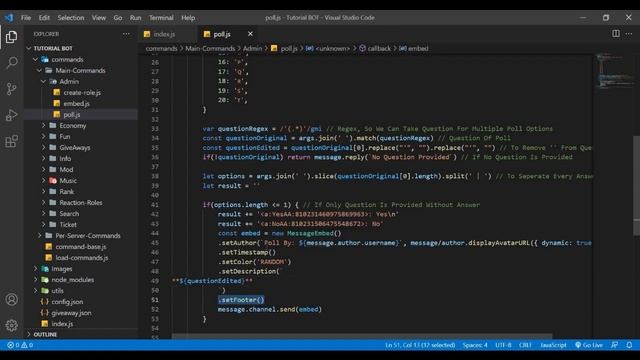Open config.json file

pyautogui.click(x=67, y=302)
